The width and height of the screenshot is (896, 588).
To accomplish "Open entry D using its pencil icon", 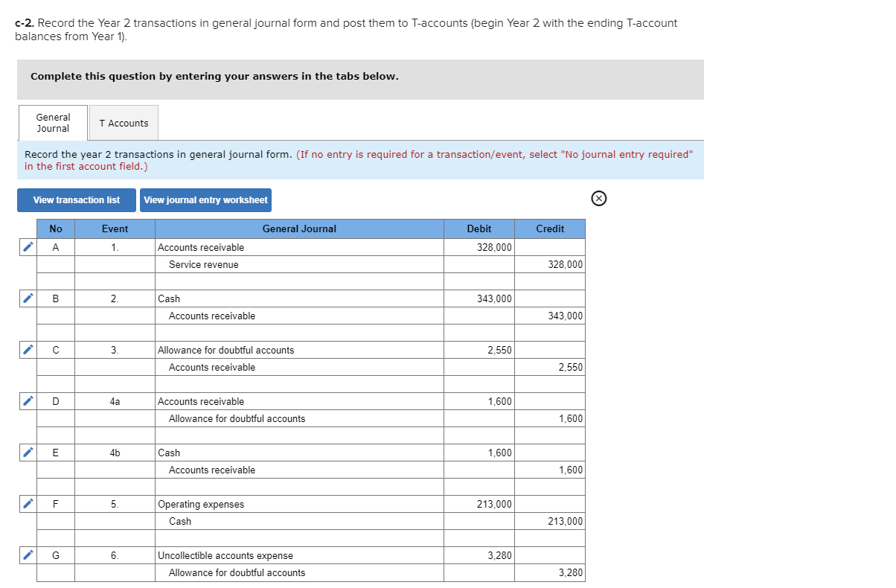I will pyautogui.click(x=27, y=400).
